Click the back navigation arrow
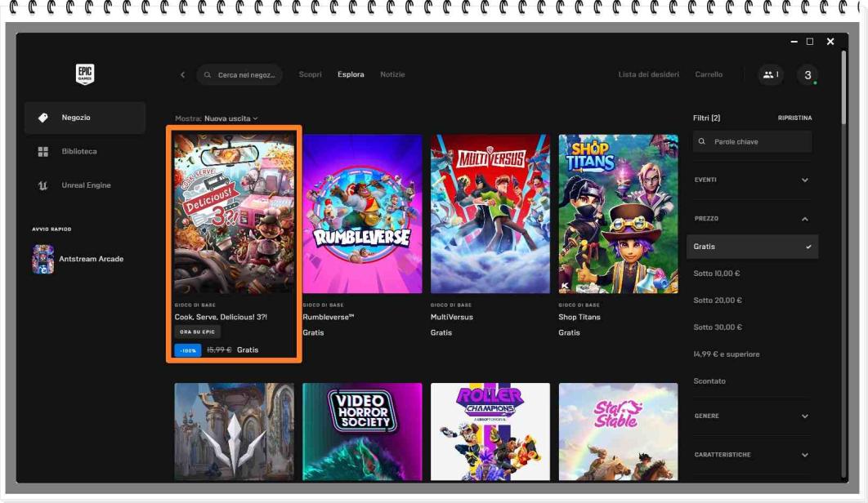Viewport: 868px width, 503px height. tap(182, 75)
